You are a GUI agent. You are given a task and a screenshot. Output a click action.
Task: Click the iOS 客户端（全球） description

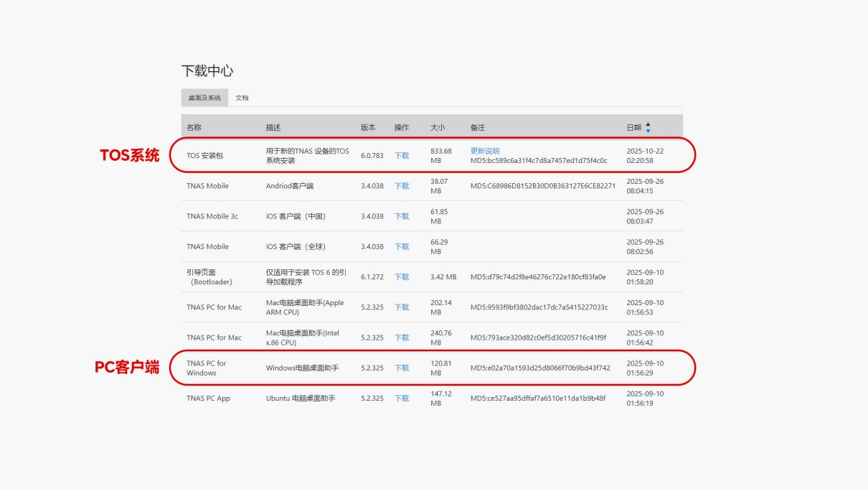click(x=296, y=246)
